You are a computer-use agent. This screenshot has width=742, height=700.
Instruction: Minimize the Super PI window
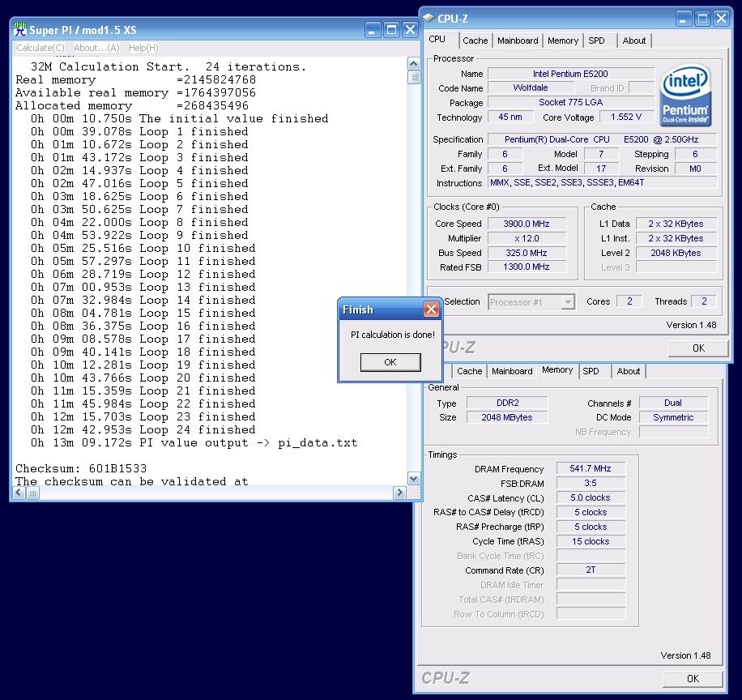tap(373, 30)
